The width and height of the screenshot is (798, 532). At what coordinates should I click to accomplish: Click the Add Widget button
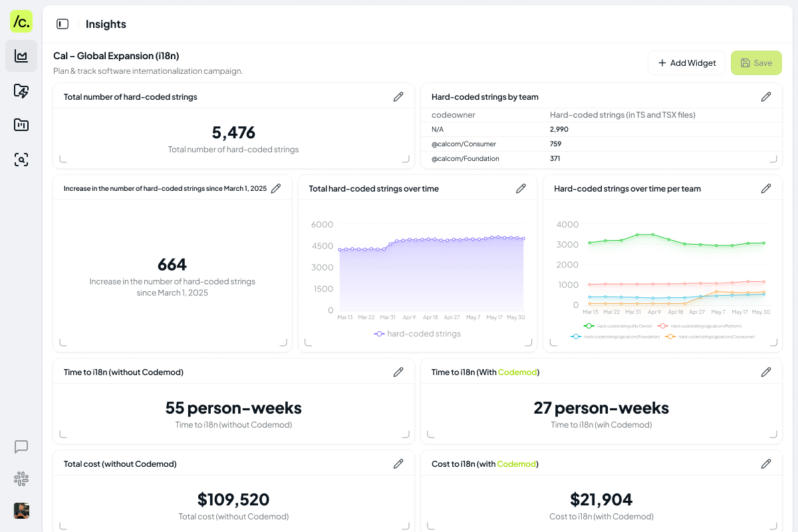(686, 63)
